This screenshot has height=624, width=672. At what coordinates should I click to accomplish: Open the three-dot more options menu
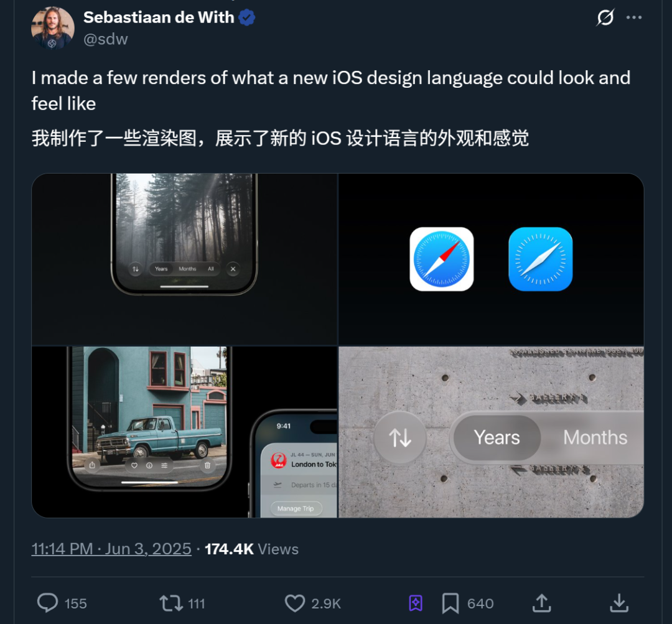pos(634,17)
